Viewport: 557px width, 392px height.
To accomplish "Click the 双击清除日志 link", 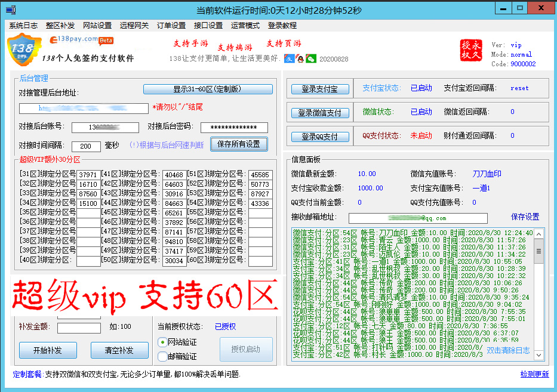I will pos(508,350).
